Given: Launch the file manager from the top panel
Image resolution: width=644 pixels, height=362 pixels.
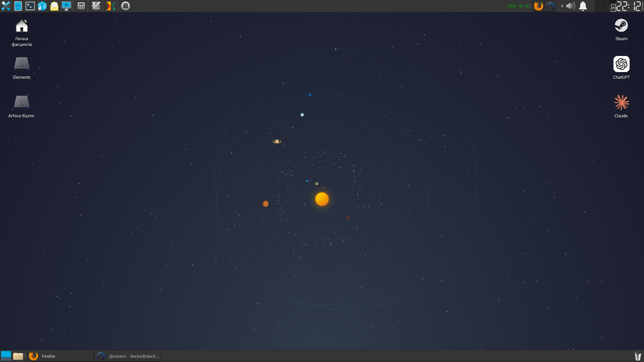Looking at the screenshot, I should 18,6.
